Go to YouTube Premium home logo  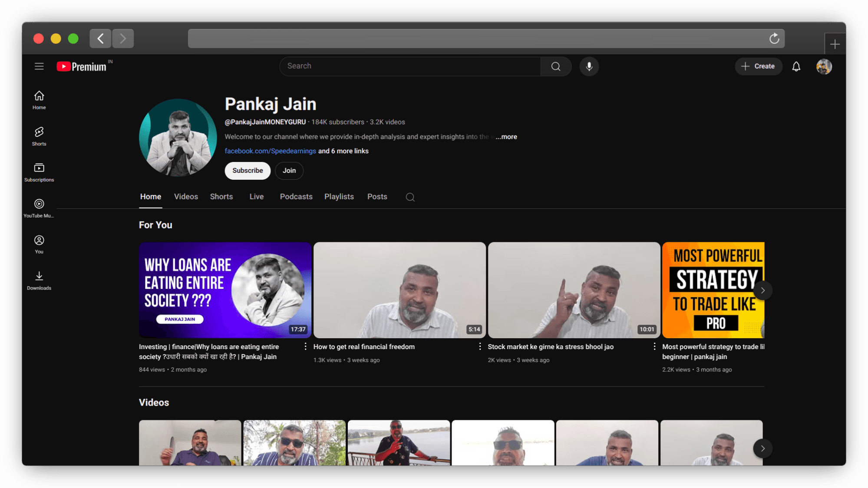point(82,66)
